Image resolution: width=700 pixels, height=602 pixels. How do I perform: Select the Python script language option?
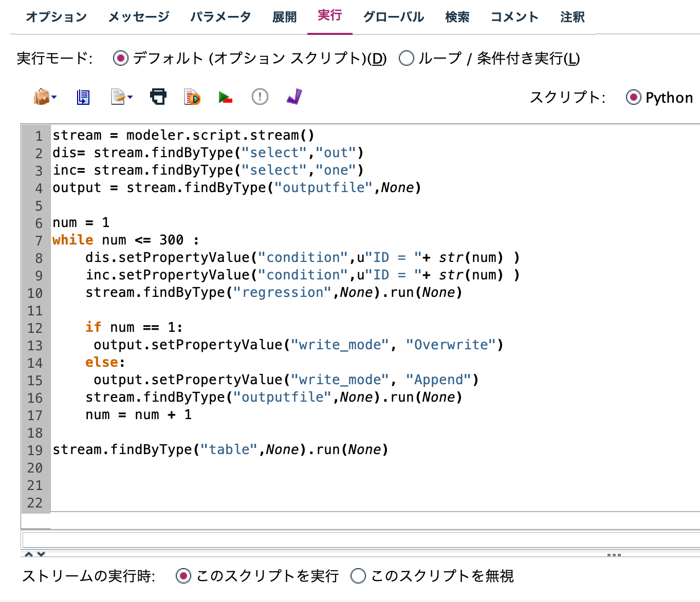pyautogui.click(x=634, y=98)
